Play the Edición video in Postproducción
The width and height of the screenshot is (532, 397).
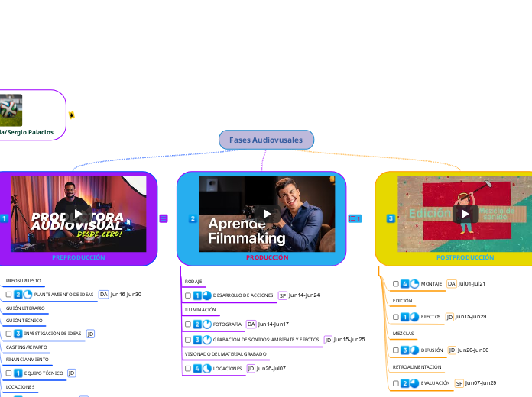465,214
